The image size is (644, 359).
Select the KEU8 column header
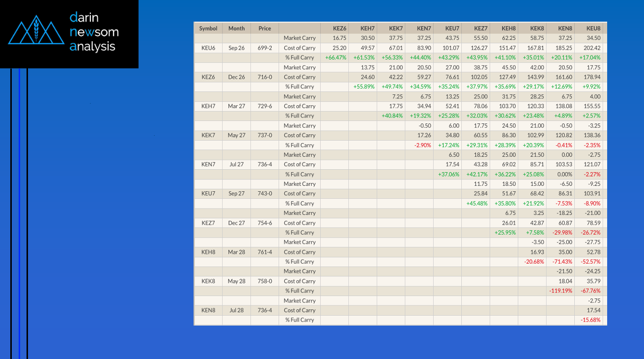click(x=593, y=29)
